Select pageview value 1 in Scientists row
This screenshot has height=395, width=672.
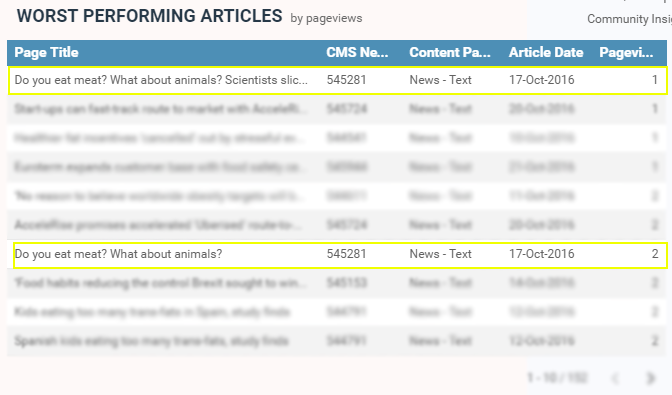pyautogui.click(x=655, y=80)
